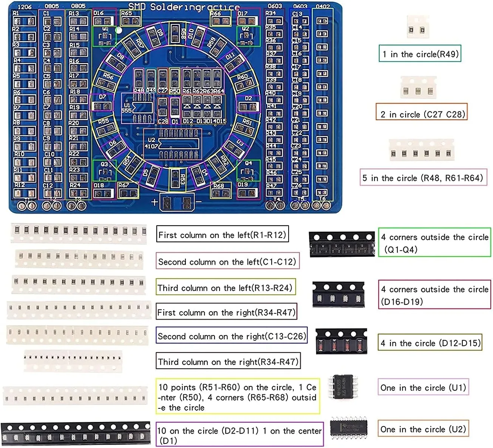The image size is (493, 448).
Task: Click the 'Third column on the right(R34-R47)' label
Action: (x=228, y=361)
